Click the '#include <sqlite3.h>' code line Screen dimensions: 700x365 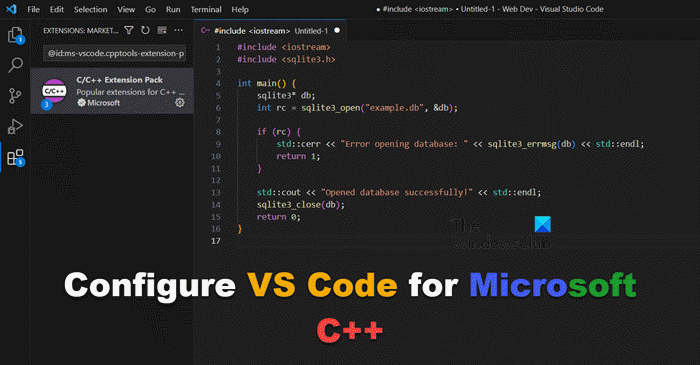click(x=286, y=59)
